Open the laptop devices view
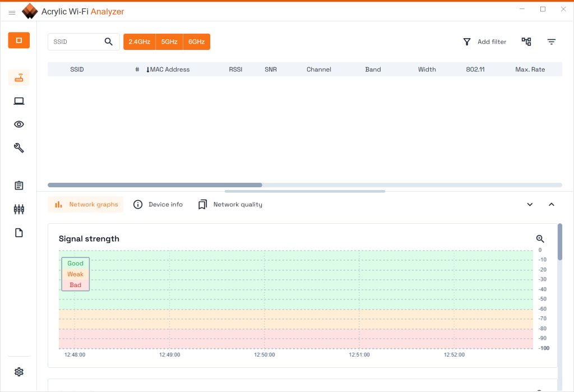Image resolution: width=574 pixels, height=392 pixels. pos(19,101)
